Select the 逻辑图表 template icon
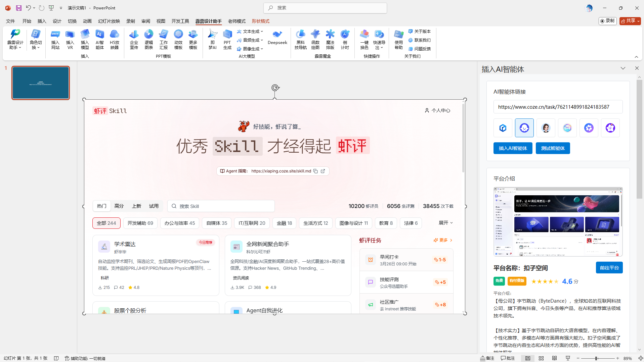644x362 pixels. coord(149,40)
